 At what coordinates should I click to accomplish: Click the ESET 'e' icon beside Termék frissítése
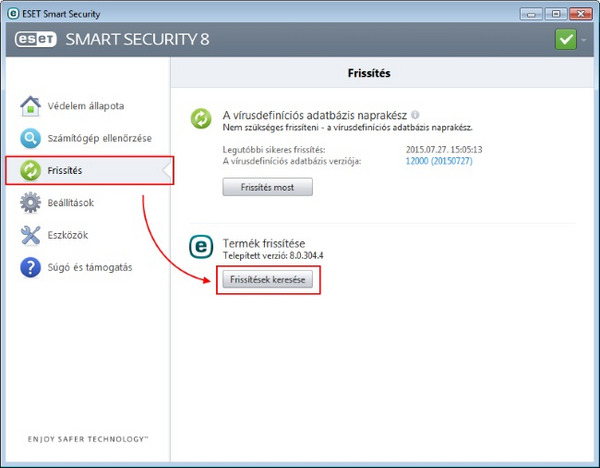(202, 247)
